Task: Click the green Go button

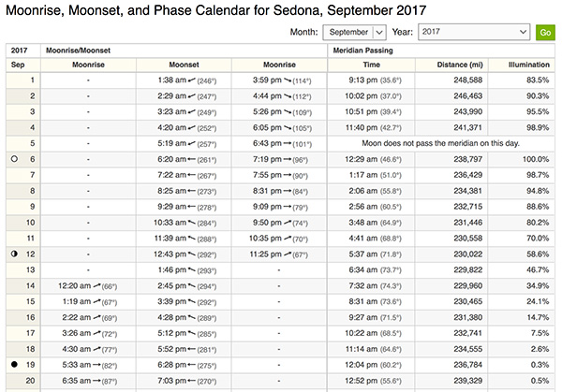Action: tap(545, 32)
